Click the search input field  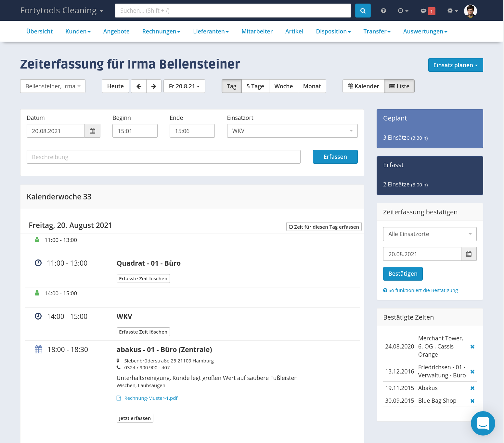tap(233, 11)
